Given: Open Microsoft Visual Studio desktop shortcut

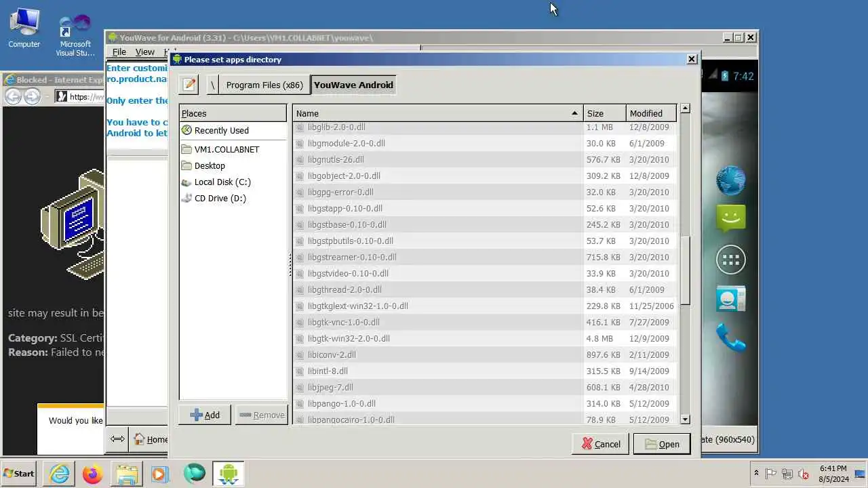Looking at the screenshot, I should click(75, 35).
